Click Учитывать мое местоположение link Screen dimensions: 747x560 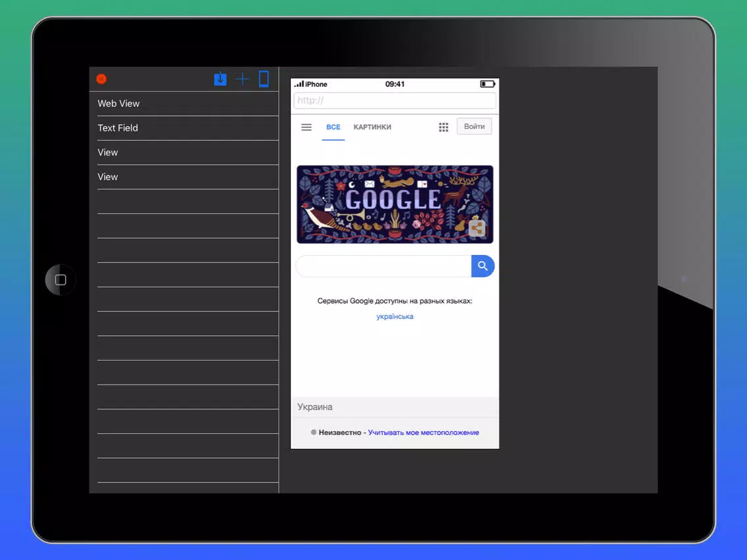tap(423, 432)
